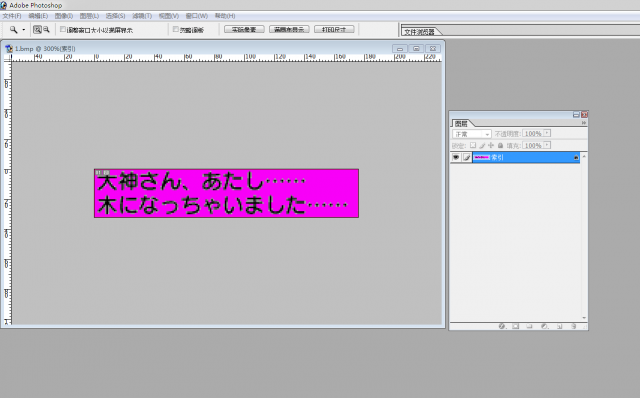Open the Edit (E) menu
The width and height of the screenshot is (640, 398).
[x=38, y=16]
